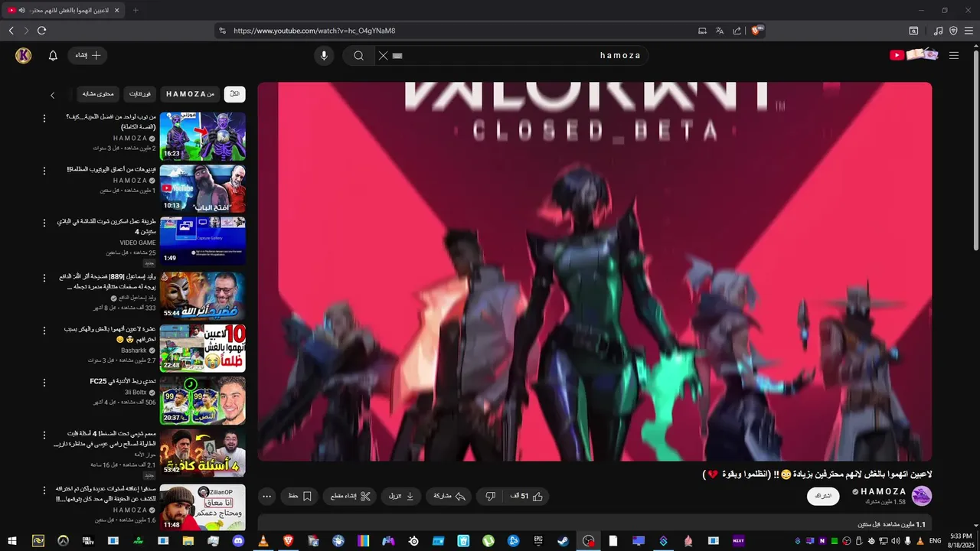Click the white Subscribe button
This screenshot has height=551, width=980.
pyautogui.click(x=823, y=496)
